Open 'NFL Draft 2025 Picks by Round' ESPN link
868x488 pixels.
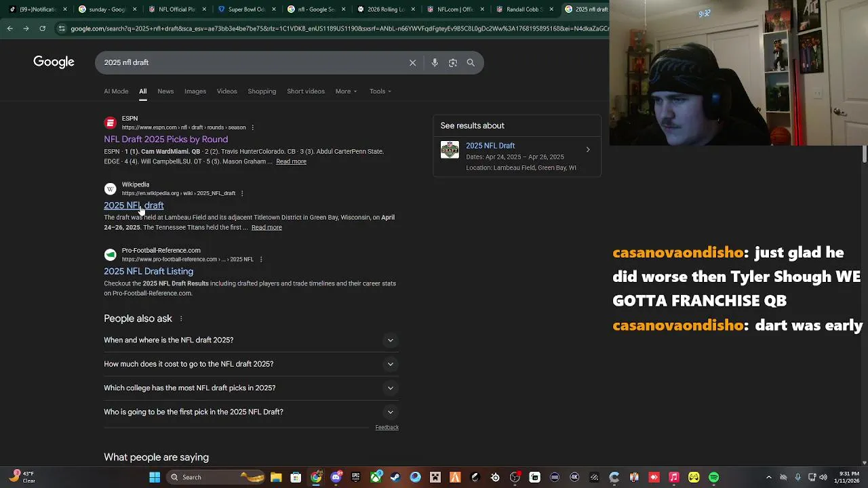click(165, 140)
